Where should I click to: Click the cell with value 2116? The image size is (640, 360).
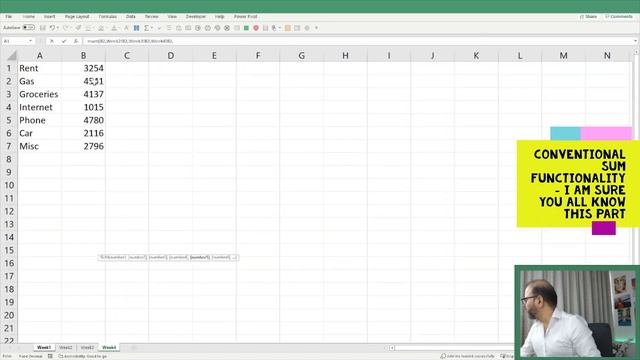point(83,133)
